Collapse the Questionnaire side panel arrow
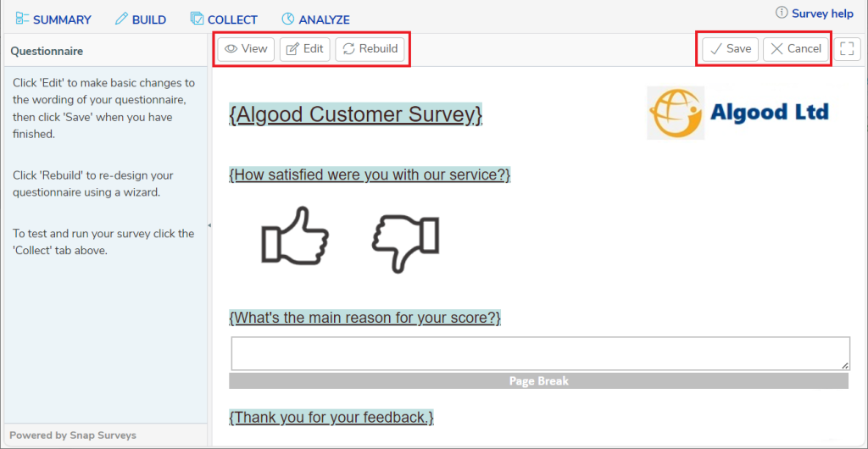Image resolution: width=868 pixels, height=449 pixels. pos(209,225)
